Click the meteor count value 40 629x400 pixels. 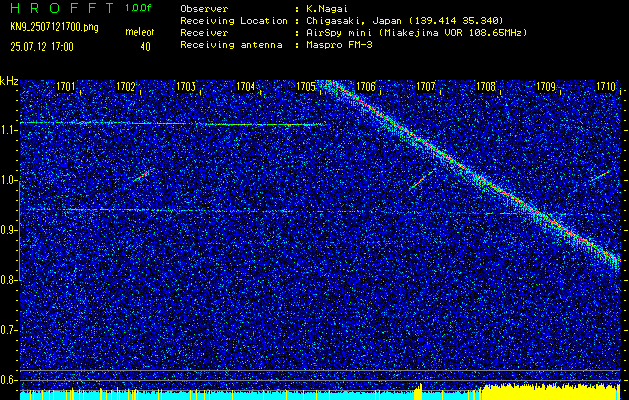(x=145, y=47)
